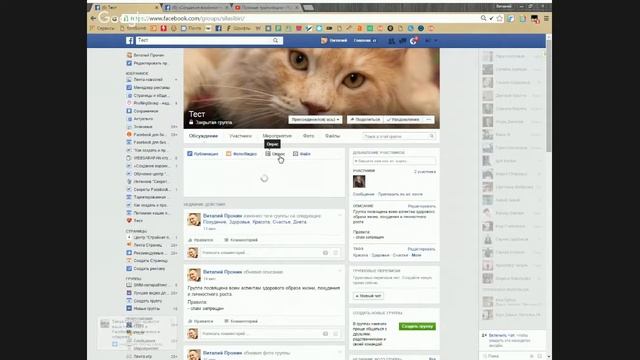Click the Уведомления button on the cover
This screenshot has width=640, height=360.
pos(403,120)
